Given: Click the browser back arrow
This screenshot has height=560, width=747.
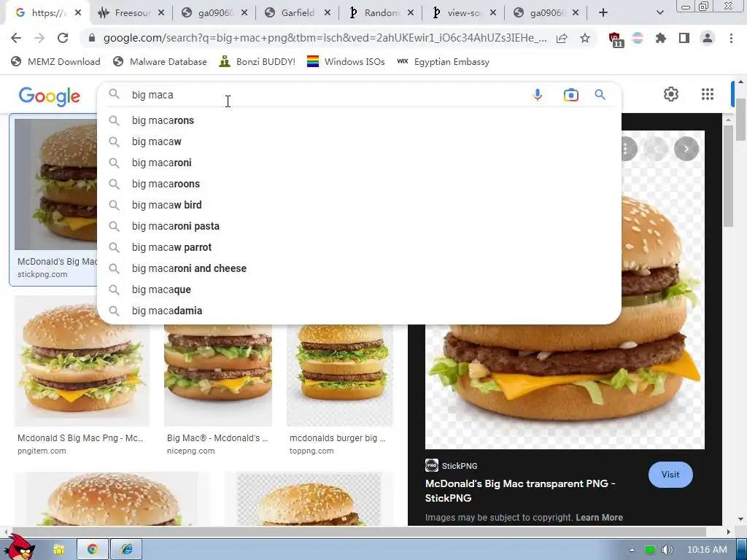Looking at the screenshot, I should click(x=16, y=38).
